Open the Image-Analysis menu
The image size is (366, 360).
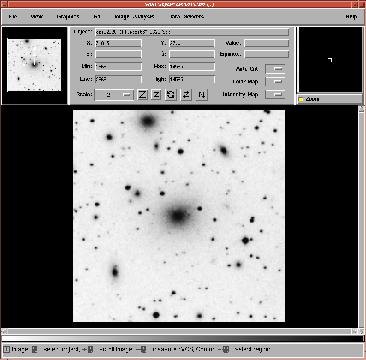point(134,16)
